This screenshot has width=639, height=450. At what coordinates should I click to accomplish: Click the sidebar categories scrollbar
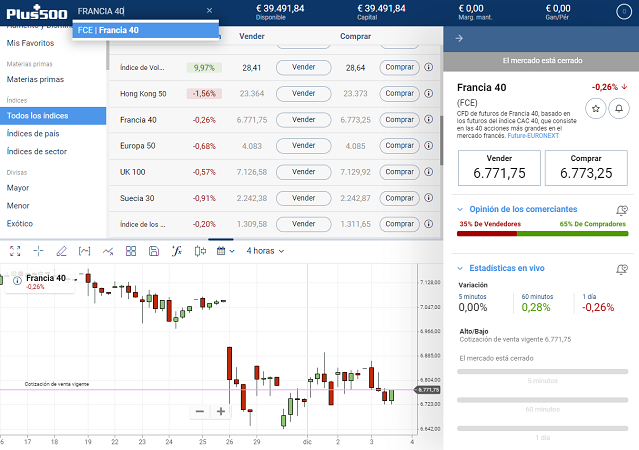point(108,55)
